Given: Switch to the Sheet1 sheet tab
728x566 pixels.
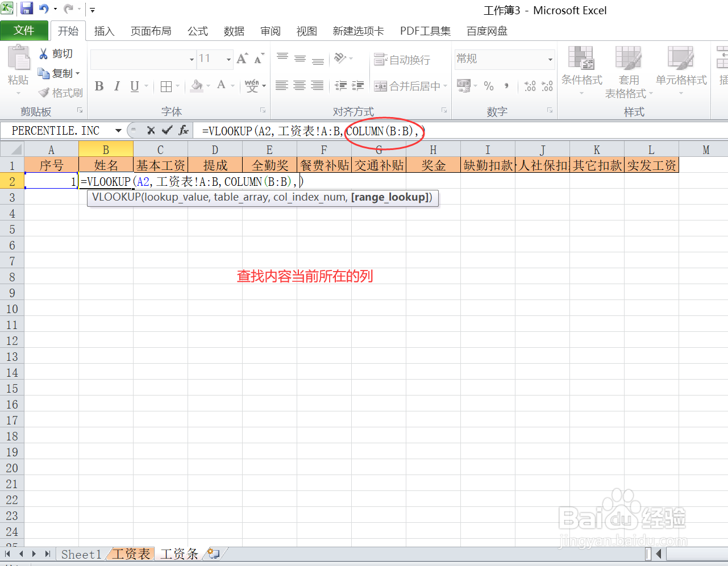Looking at the screenshot, I should coord(81,554).
